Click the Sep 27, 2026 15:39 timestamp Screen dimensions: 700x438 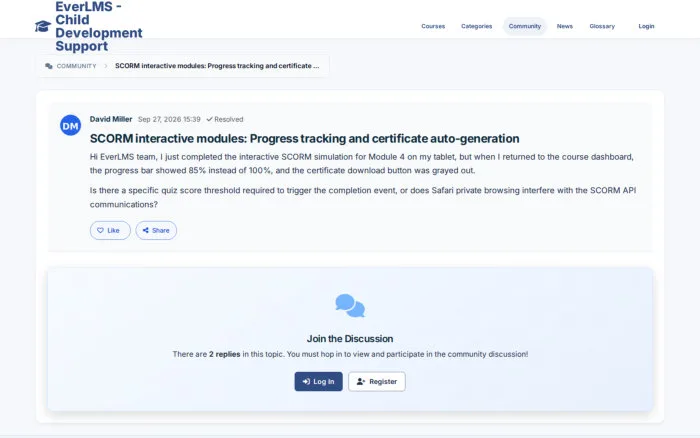pos(169,119)
